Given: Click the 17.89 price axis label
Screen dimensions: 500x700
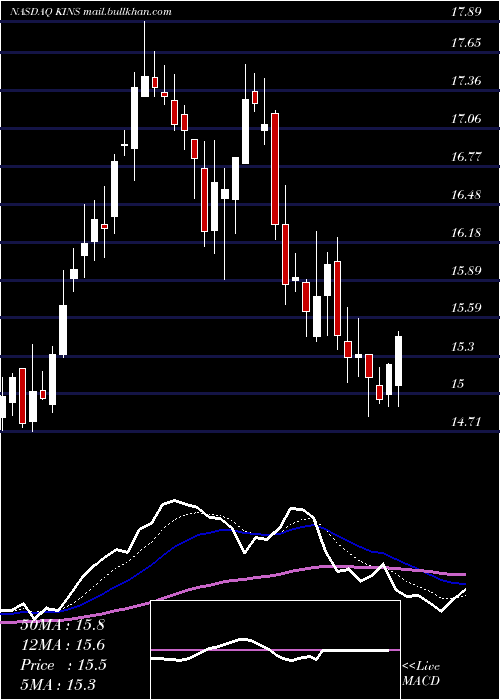Looking at the screenshot, I should coord(466,12).
